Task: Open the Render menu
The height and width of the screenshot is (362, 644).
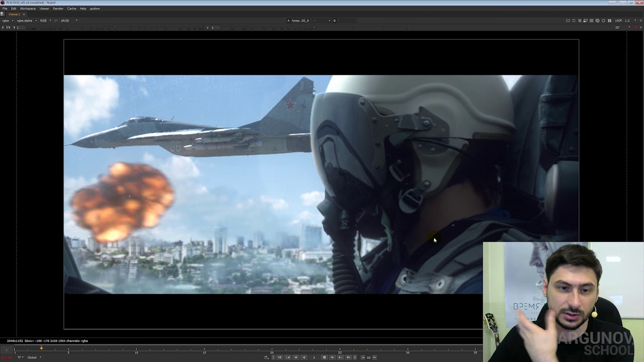Action: [58, 9]
